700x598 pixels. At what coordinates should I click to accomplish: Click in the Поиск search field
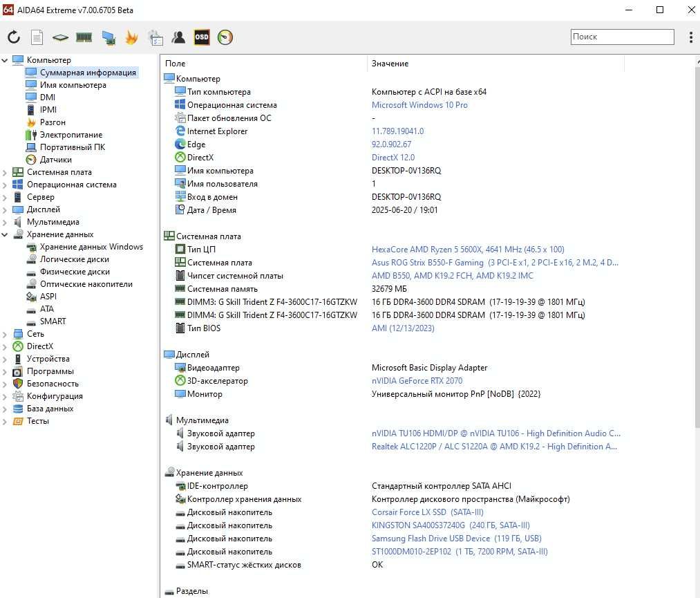pos(623,37)
